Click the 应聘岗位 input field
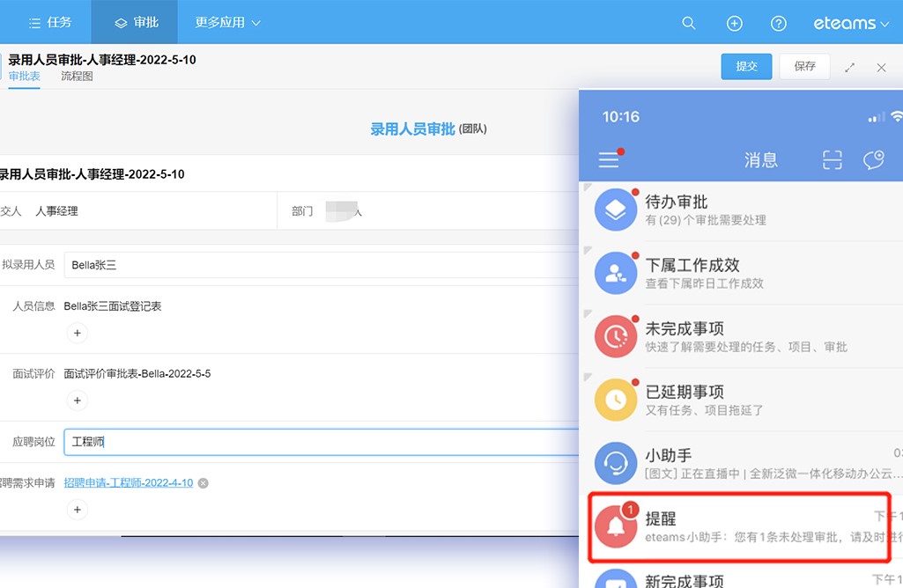This screenshot has width=903, height=588. click(x=322, y=442)
